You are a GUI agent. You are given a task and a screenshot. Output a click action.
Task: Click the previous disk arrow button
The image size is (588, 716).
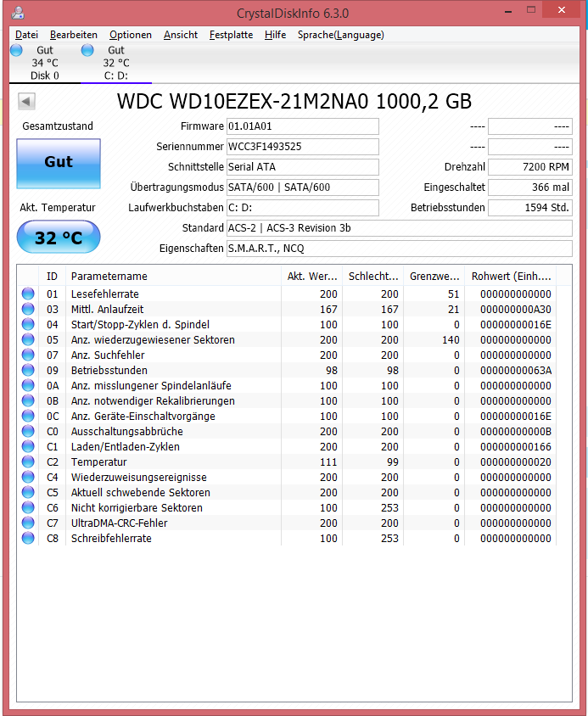(x=26, y=101)
